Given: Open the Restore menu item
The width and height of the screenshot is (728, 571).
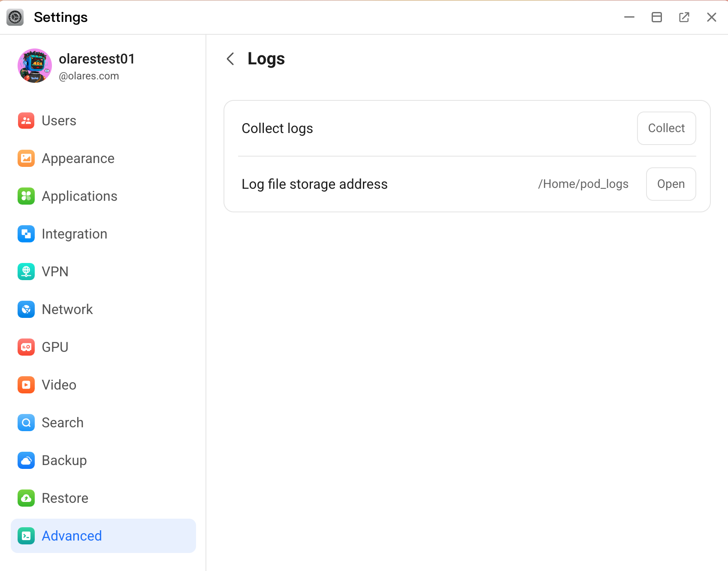Looking at the screenshot, I should (x=64, y=498).
